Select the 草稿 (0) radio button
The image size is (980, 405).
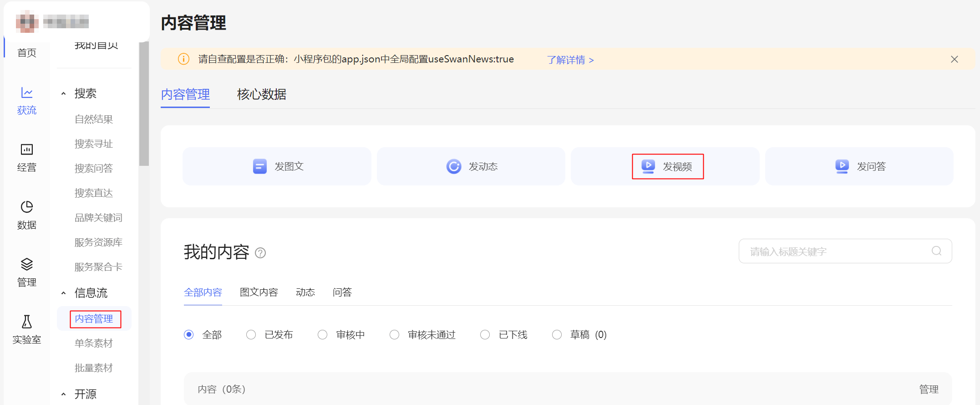pos(557,335)
